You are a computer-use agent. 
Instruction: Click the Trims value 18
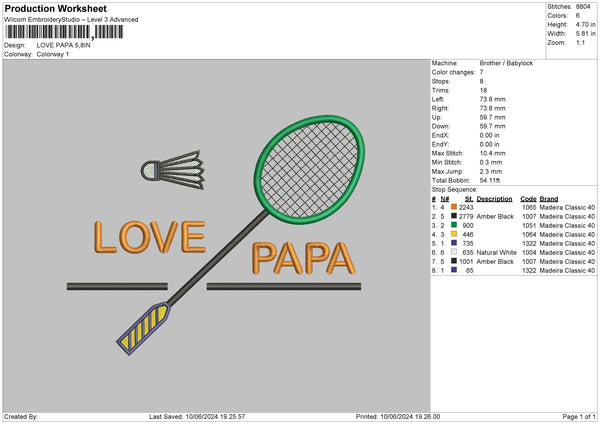[483, 90]
